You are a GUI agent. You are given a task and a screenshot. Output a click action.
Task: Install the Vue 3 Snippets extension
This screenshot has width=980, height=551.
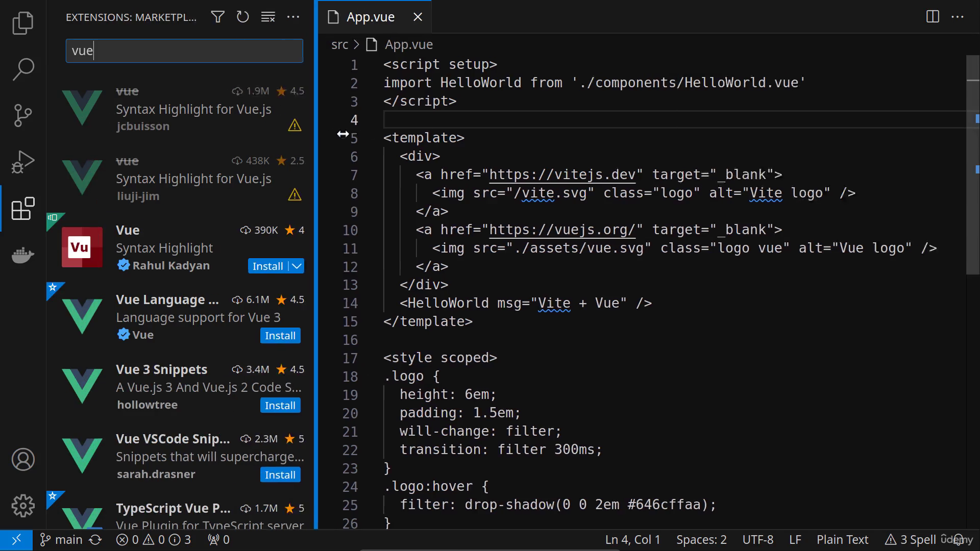[280, 405]
